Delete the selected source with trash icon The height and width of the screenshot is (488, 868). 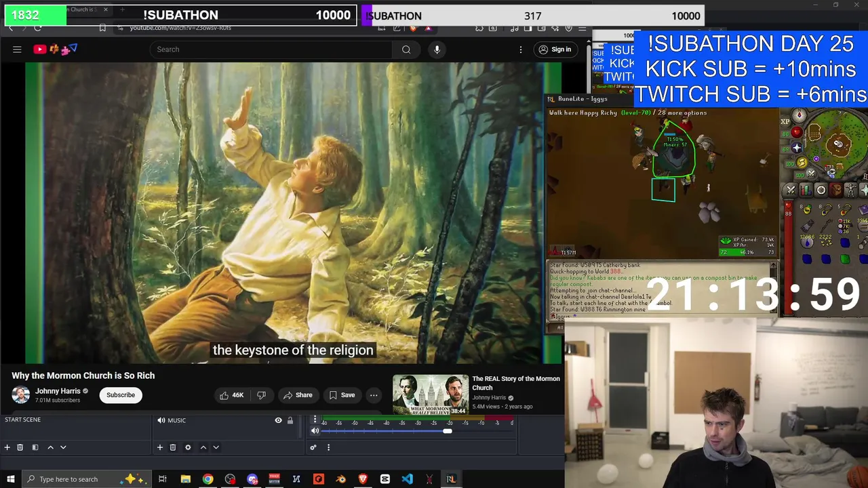(172, 447)
